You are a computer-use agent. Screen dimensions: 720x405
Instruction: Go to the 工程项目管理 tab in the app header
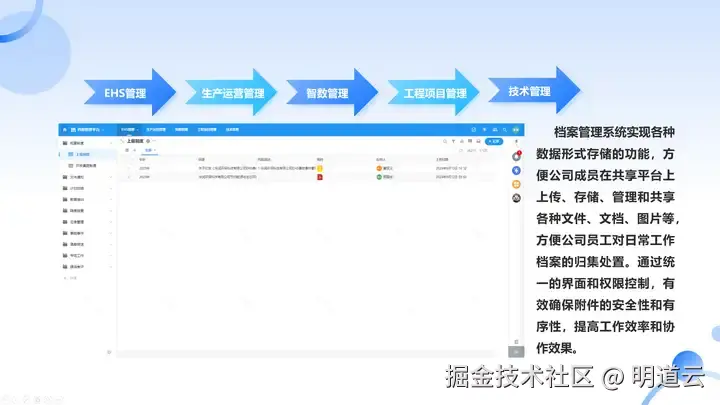[207, 130]
